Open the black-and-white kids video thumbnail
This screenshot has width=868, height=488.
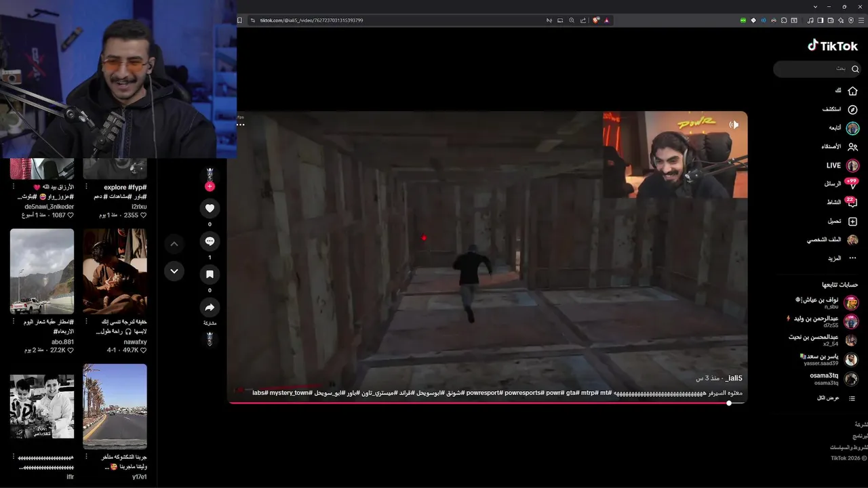point(42,407)
